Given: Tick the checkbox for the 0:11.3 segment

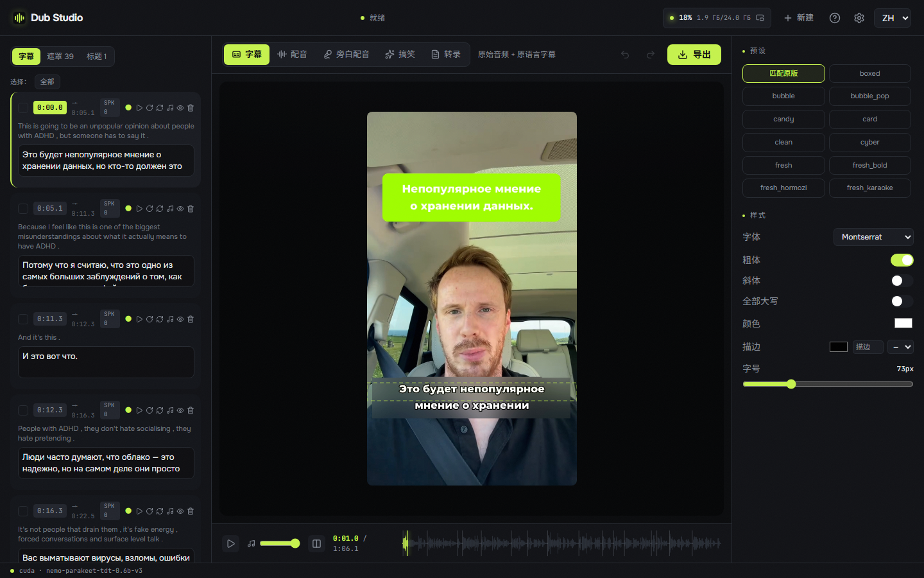Looking at the screenshot, I should point(23,319).
